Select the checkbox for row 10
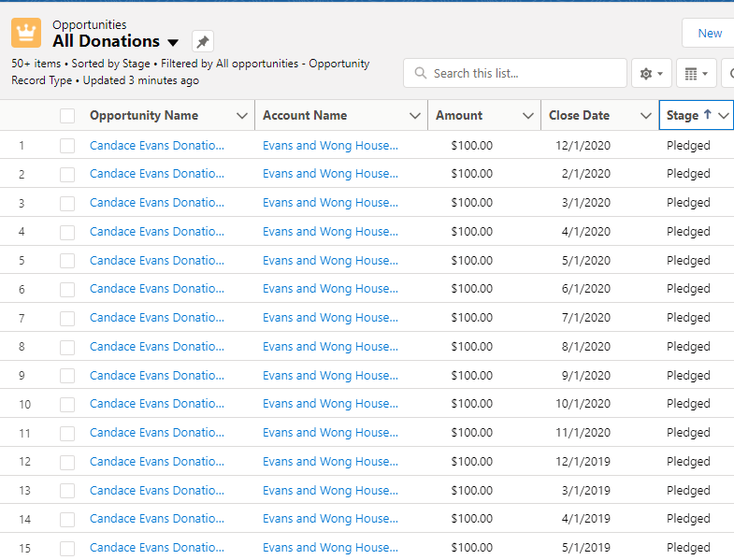The width and height of the screenshot is (734, 560). 67,405
